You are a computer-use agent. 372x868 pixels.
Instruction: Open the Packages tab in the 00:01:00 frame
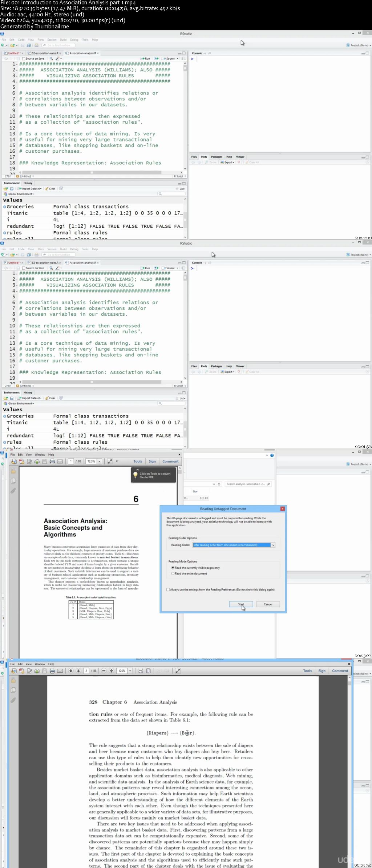click(217, 157)
